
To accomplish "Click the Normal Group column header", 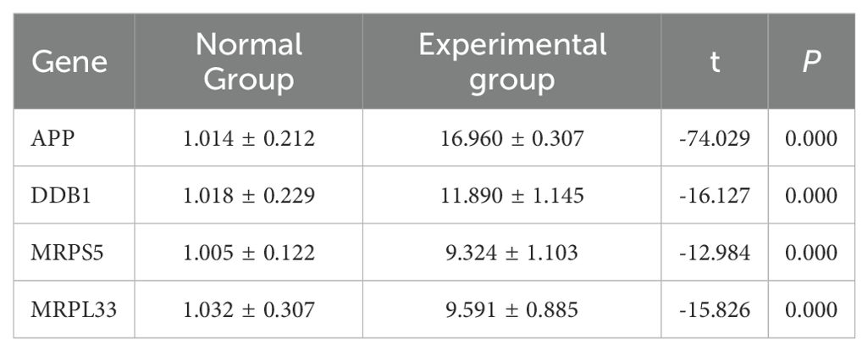I will tap(249, 62).
